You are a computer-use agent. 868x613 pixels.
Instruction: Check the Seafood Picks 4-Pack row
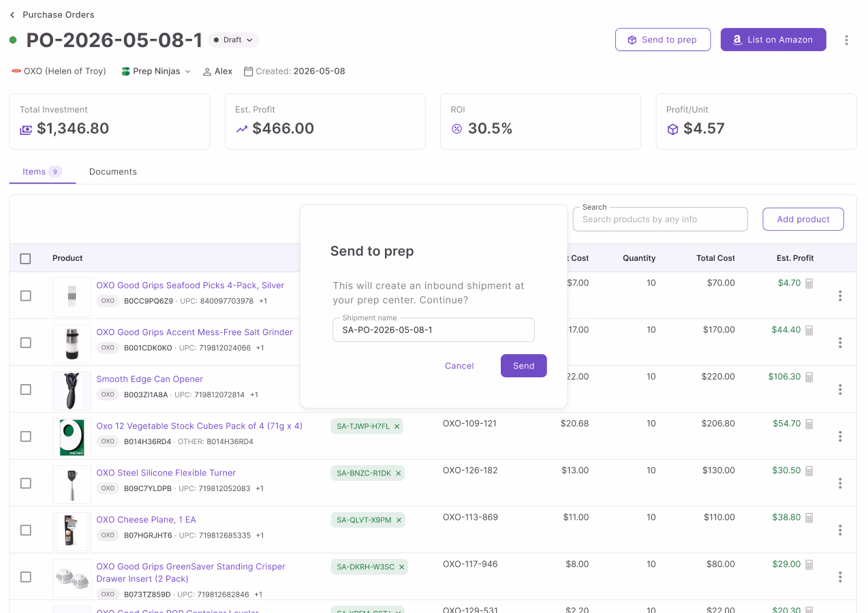coord(25,296)
